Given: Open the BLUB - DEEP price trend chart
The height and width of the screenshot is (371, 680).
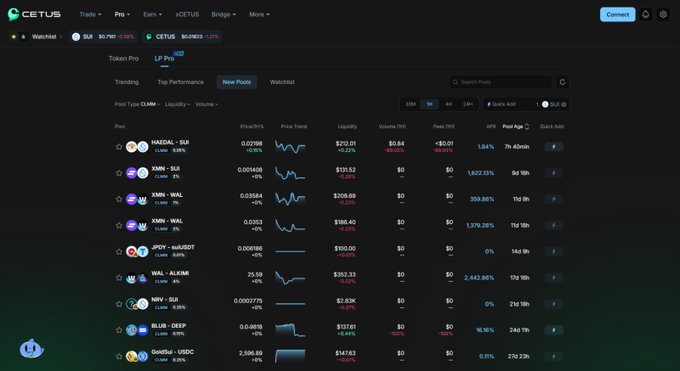Looking at the screenshot, I should (x=290, y=330).
